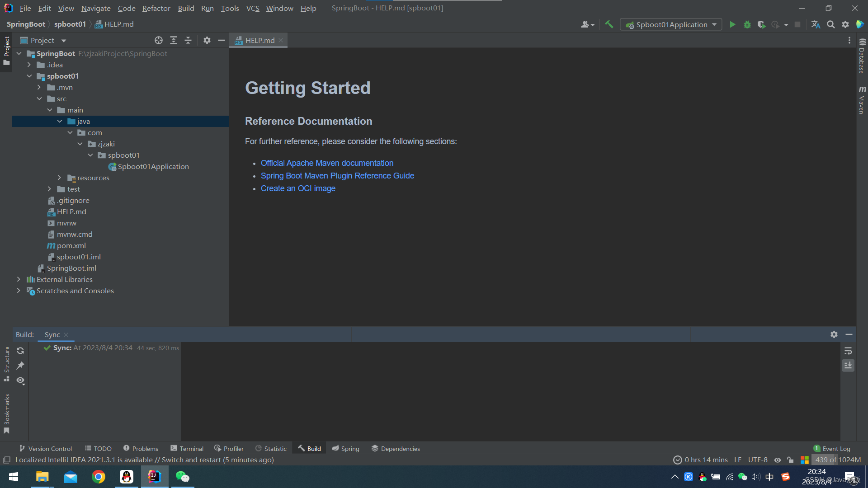868x488 pixels.
Task: Toggle soft-wrap in Build output
Action: click(848, 351)
